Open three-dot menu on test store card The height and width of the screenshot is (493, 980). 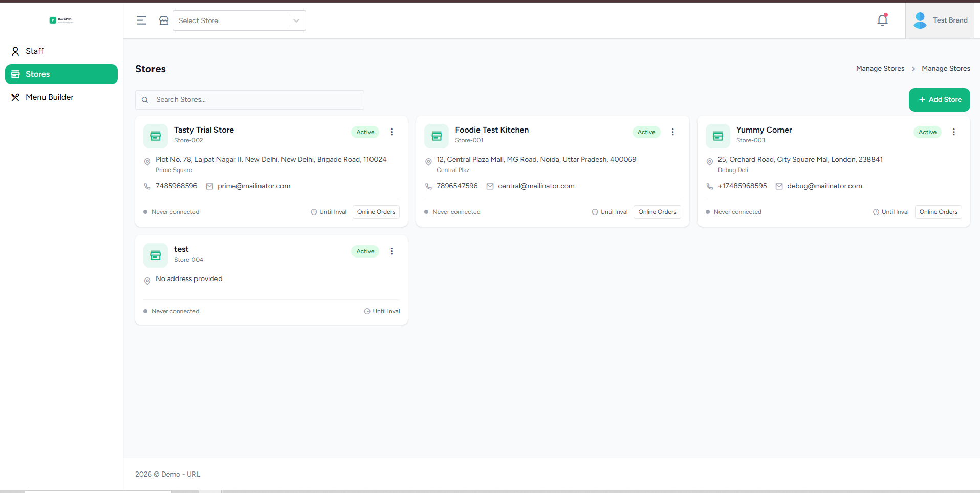391,251
